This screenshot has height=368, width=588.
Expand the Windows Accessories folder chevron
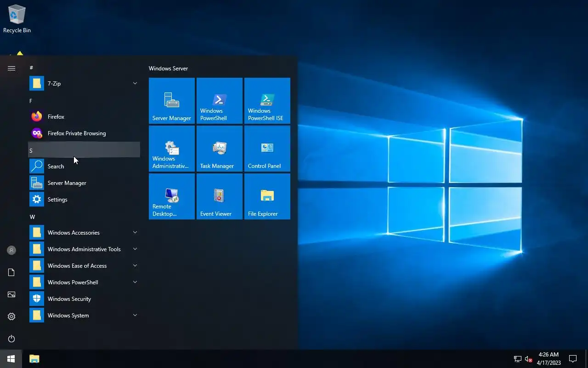coord(135,232)
